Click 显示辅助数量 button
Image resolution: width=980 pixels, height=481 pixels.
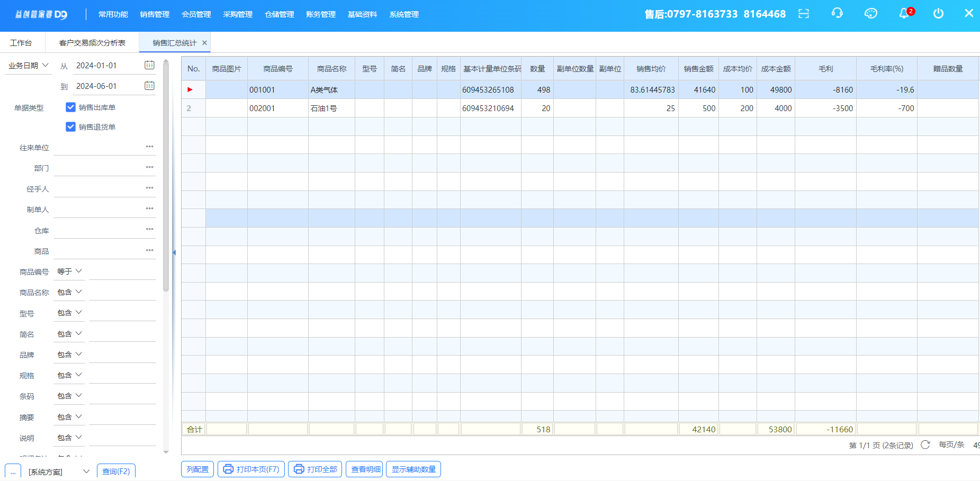point(413,469)
